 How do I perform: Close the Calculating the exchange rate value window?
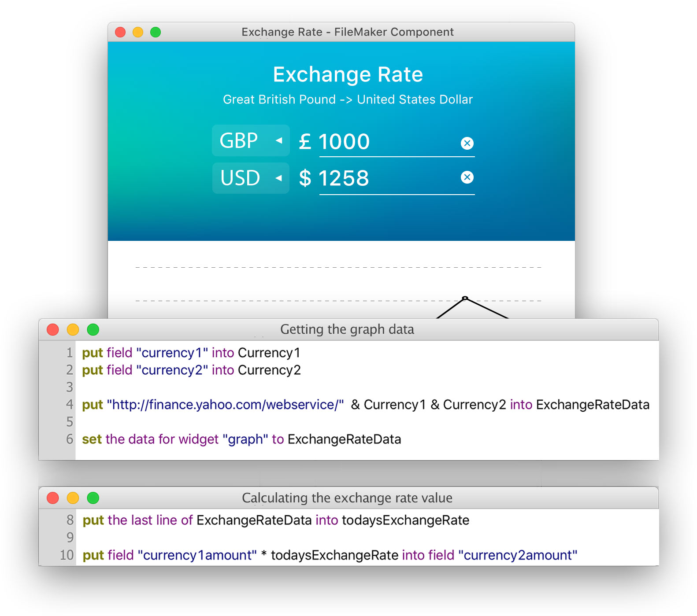coord(53,498)
